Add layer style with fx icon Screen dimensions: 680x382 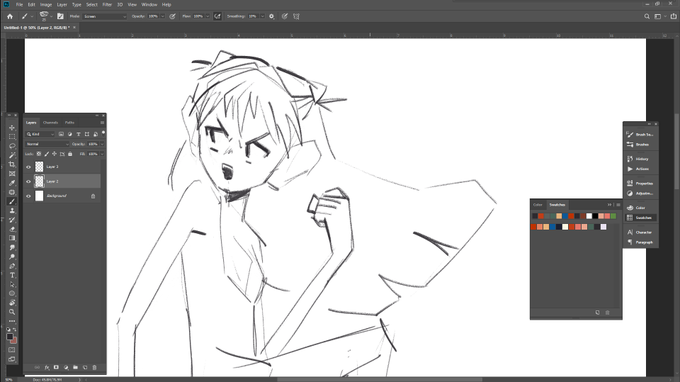coord(47,367)
